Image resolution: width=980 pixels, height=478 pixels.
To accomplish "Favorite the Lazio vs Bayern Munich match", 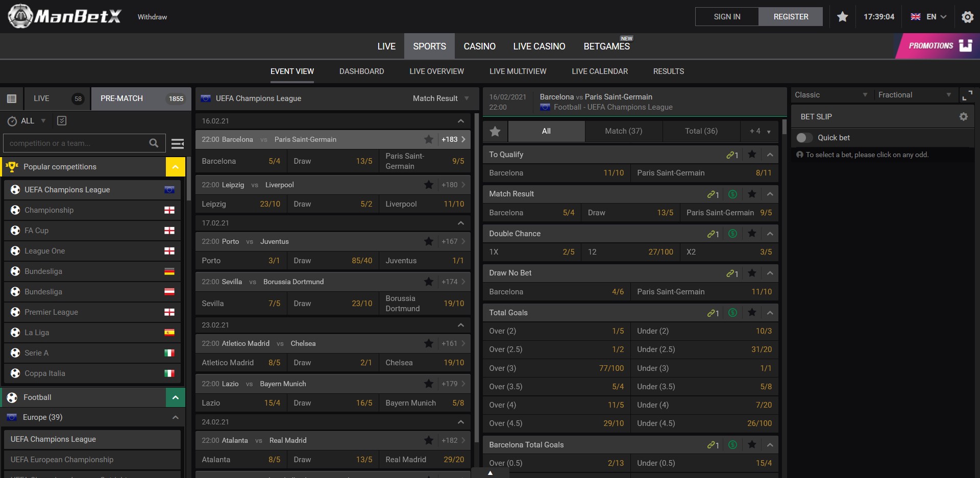I will click(429, 384).
